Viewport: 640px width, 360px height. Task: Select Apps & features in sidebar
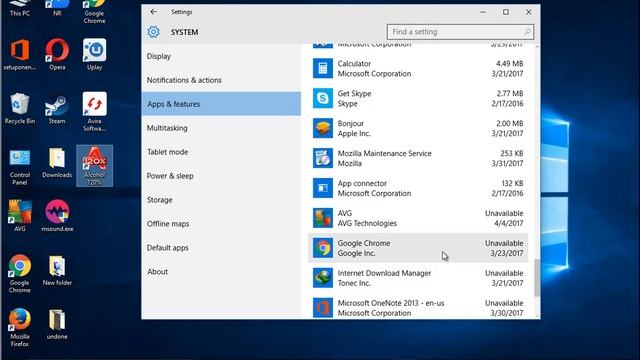tap(221, 104)
